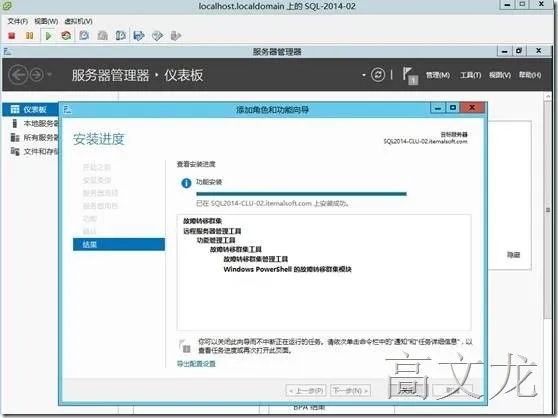Open the 虚拟机(V) menu
This screenshot has width=558, height=418.
78,21
